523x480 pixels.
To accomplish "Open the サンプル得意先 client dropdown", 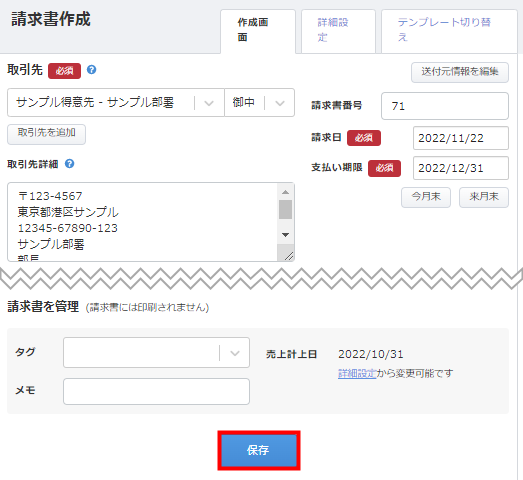I will coord(116,102).
